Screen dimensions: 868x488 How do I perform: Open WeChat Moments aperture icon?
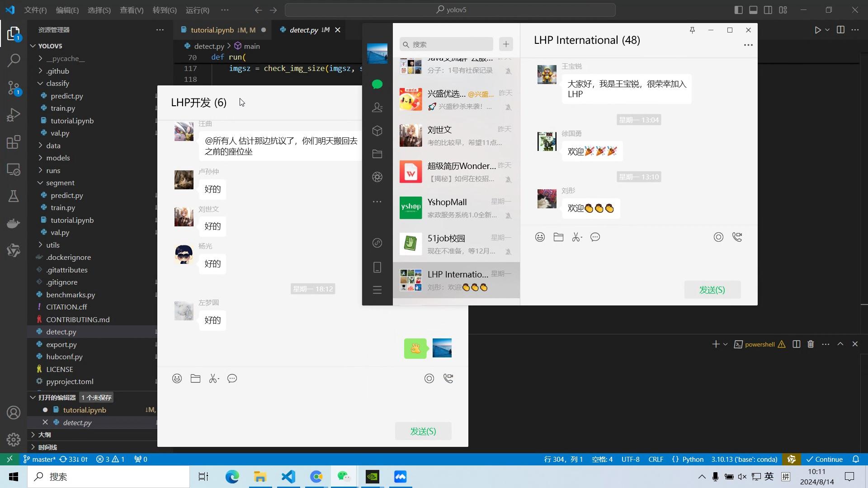tap(377, 177)
